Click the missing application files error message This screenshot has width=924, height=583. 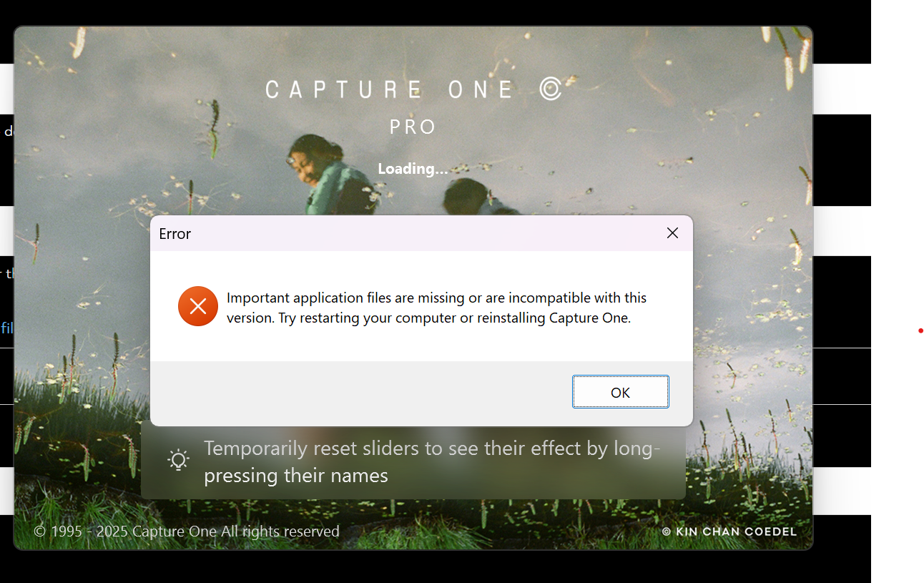pos(436,308)
